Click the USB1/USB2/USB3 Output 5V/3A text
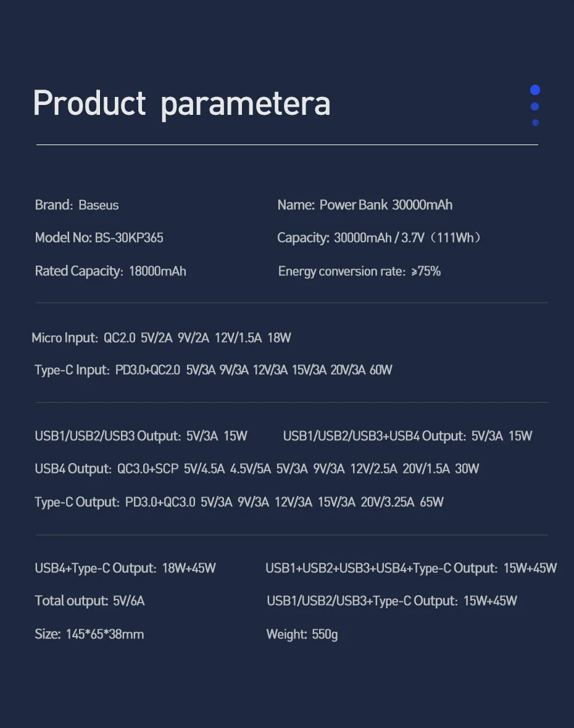The height and width of the screenshot is (728, 574). click(x=141, y=436)
